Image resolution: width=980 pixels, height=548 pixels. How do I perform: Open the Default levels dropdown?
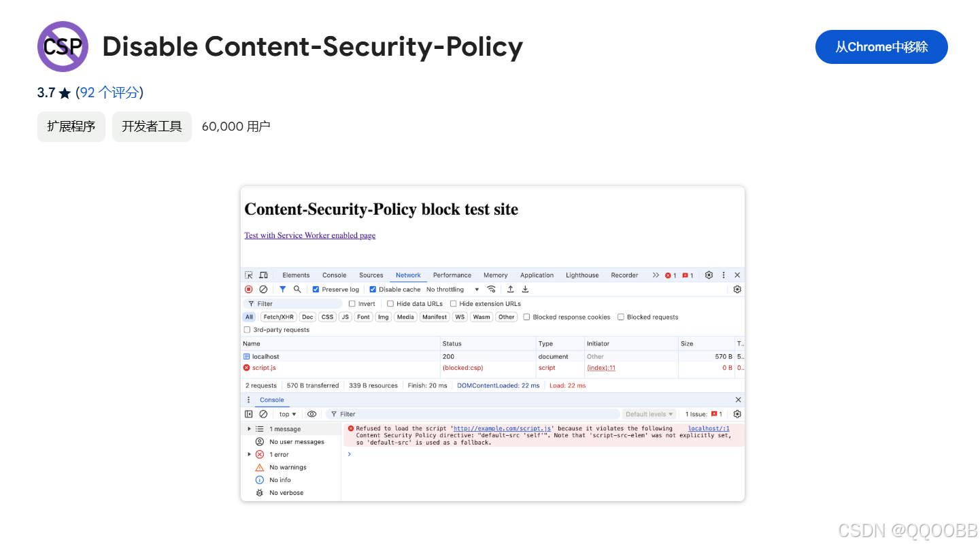click(x=649, y=414)
